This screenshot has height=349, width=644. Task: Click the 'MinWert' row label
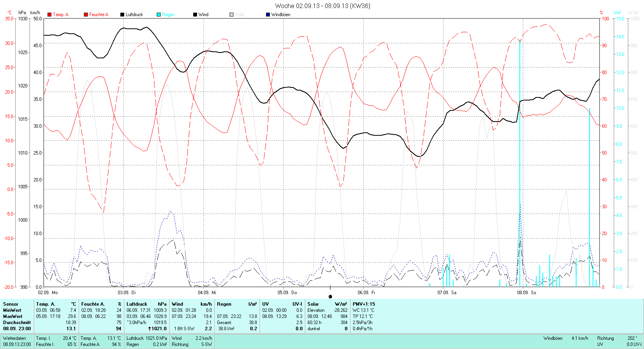click(12, 310)
